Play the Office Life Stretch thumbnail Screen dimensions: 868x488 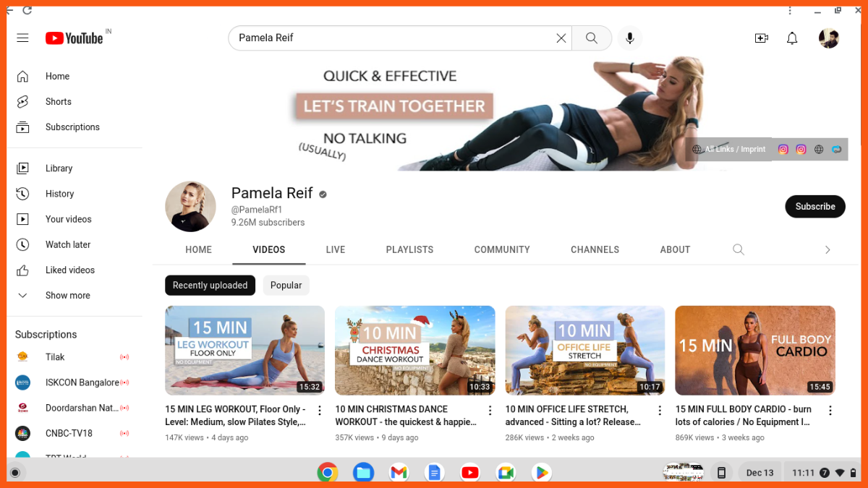click(x=585, y=351)
